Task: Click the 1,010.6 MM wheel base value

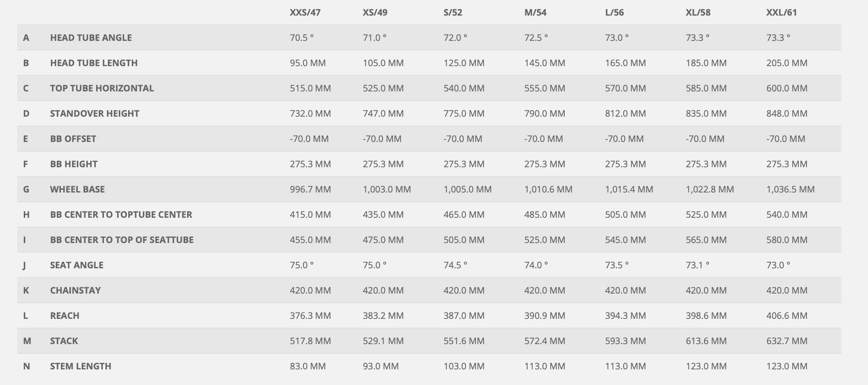Action: coord(548,189)
